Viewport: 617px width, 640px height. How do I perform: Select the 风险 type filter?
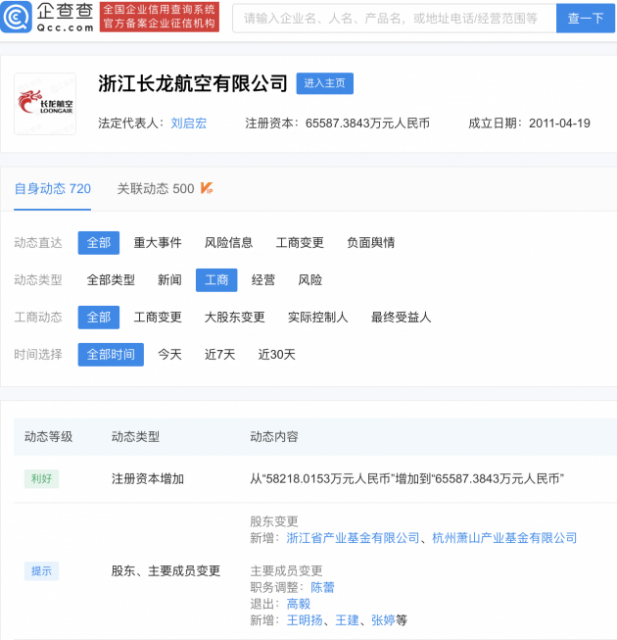point(310,280)
